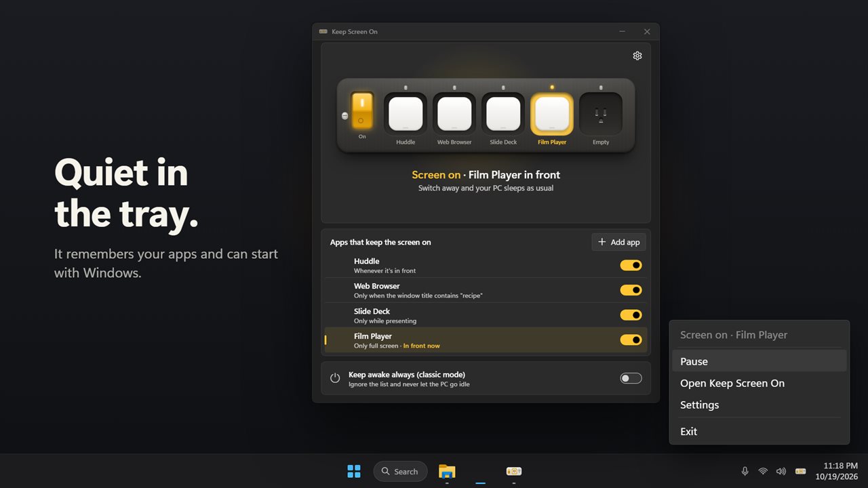Viewport: 868px width, 488px height.
Task: Click "Screen on · Film Player in front" status
Action: (x=486, y=175)
